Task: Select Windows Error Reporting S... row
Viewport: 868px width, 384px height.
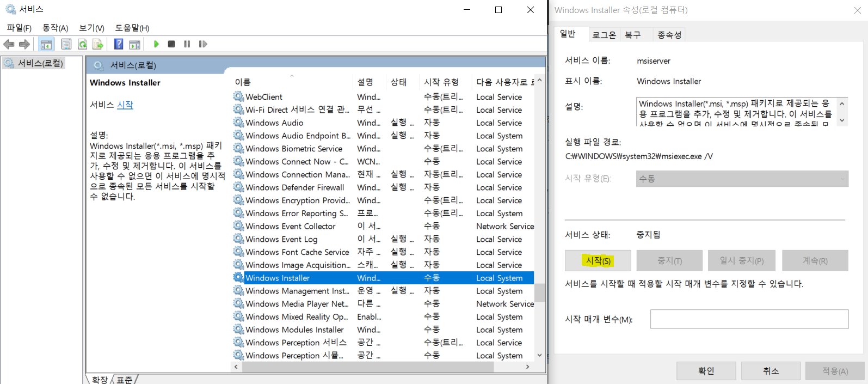Action: [383, 213]
